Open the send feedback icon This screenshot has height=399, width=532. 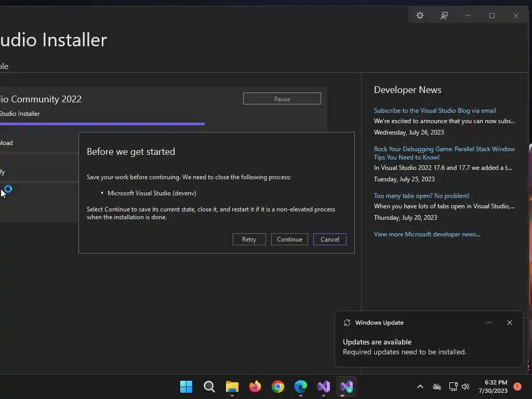pyautogui.click(x=444, y=16)
